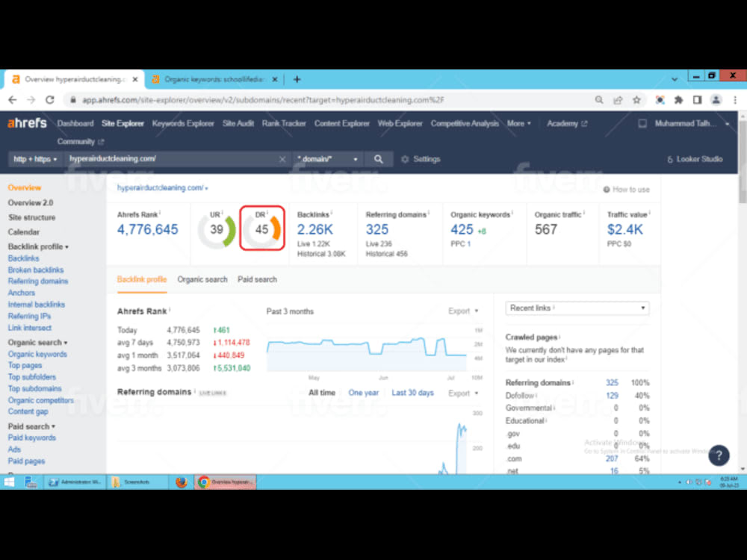The height and width of the screenshot is (560, 747).
Task: Open Settings with the gear icon
Action: (x=420, y=159)
